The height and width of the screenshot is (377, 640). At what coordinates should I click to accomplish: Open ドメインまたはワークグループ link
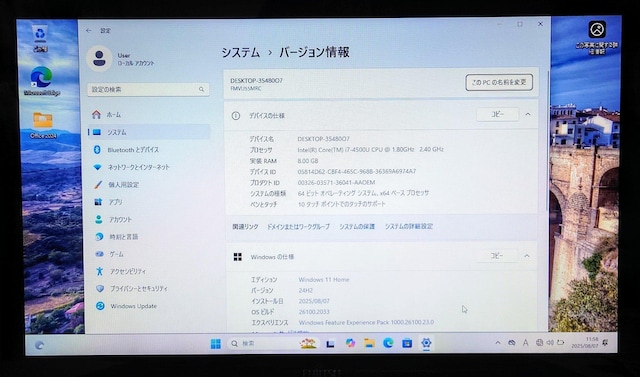coord(298,226)
